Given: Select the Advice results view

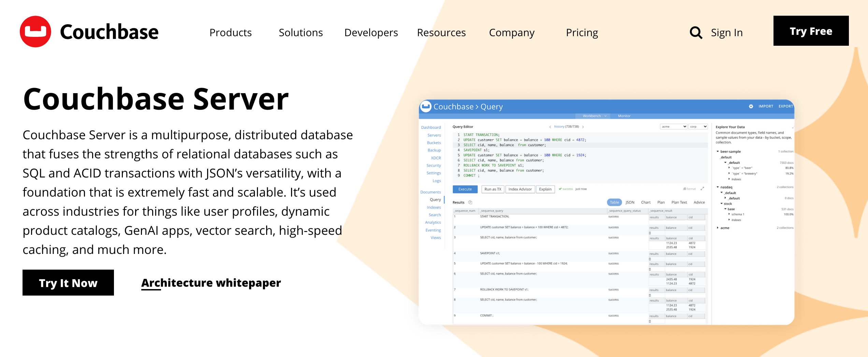Looking at the screenshot, I should 699,202.
